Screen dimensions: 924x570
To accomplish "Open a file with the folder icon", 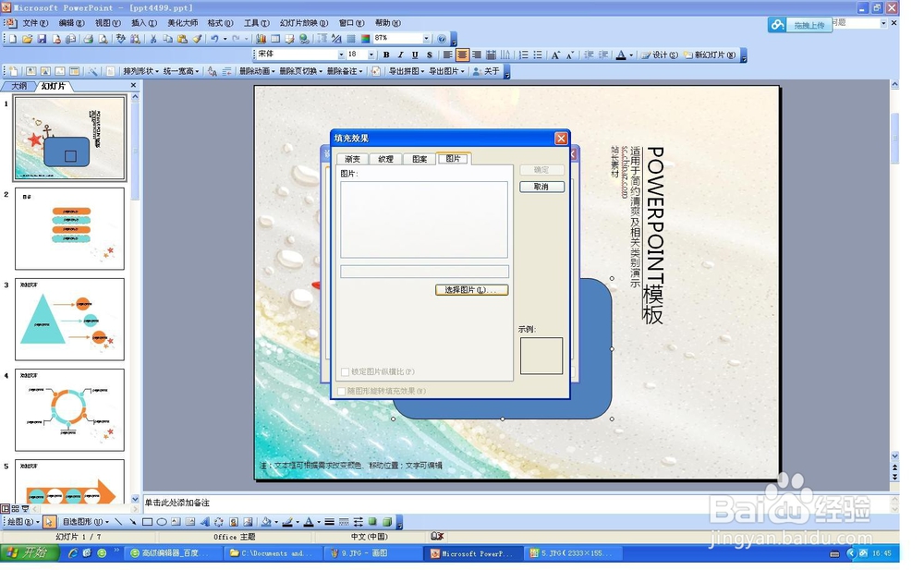I will [x=27, y=39].
